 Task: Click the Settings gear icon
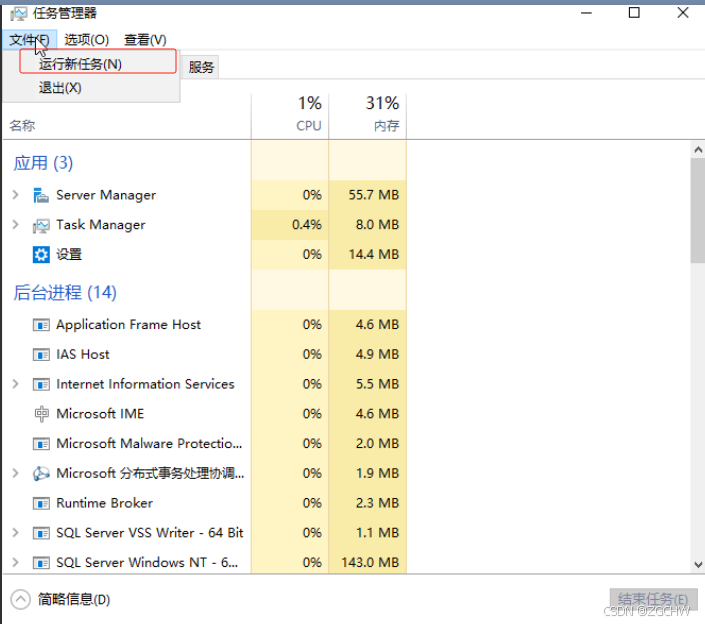pos(41,255)
